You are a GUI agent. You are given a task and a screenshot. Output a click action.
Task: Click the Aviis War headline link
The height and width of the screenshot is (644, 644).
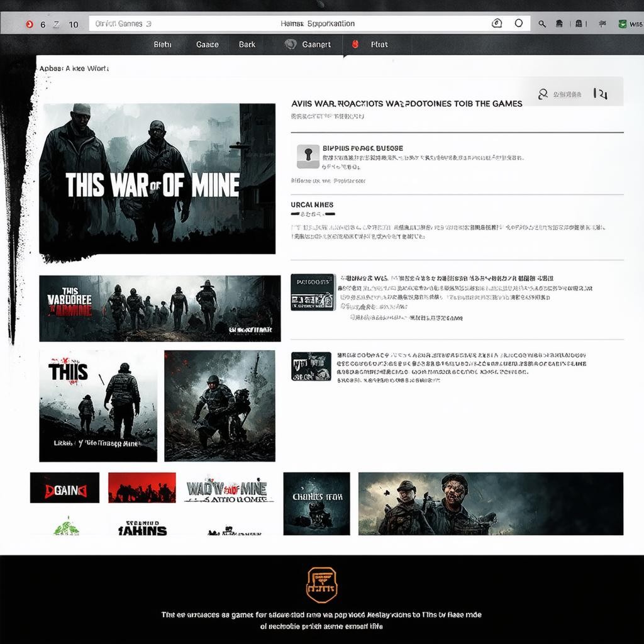click(406, 103)
